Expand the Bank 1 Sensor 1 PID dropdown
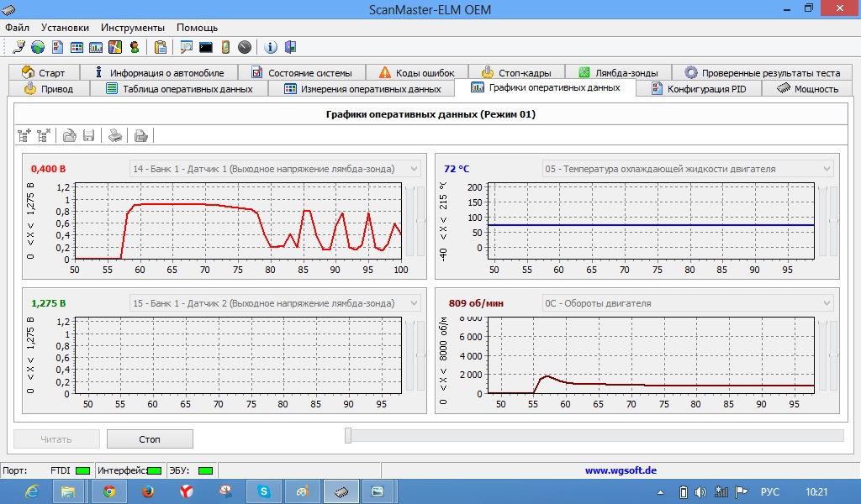 click(414, 169)
